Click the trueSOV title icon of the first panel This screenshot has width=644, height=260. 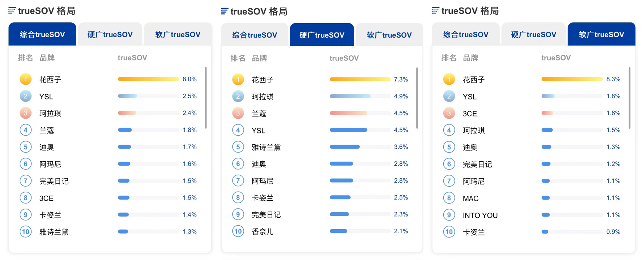click(x=12, y=11)
